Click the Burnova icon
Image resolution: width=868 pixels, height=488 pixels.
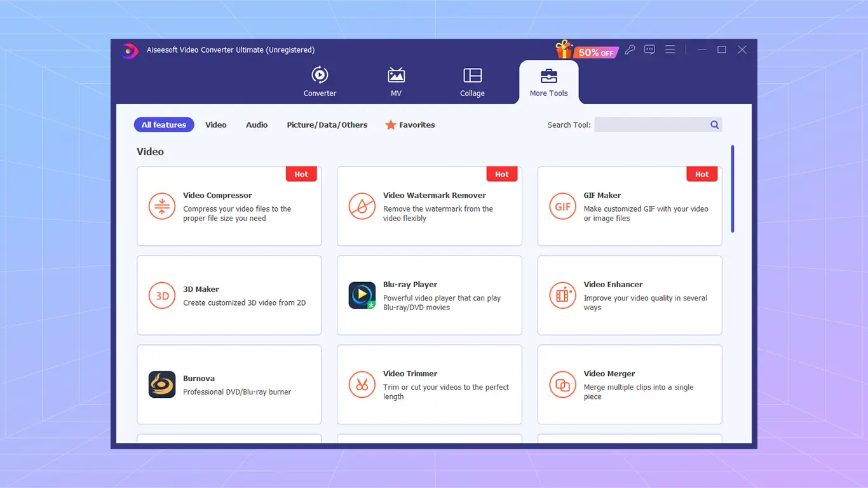162,384
